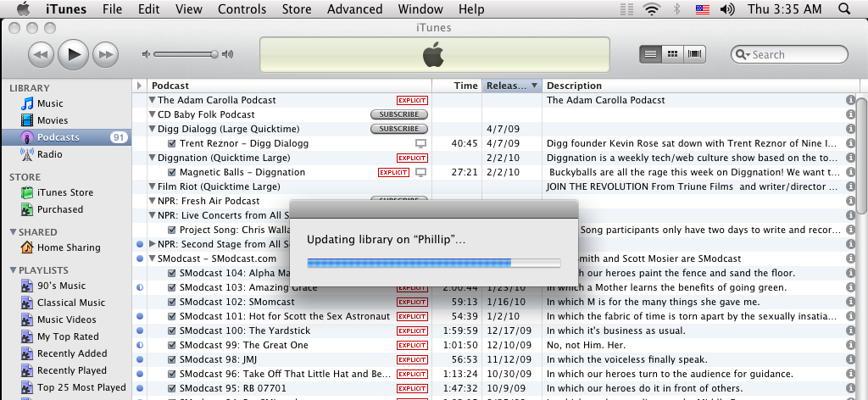The width and height of the screenshot is (868, 400).
Task: Open the 90's Music playlist
Action: (x=61, y=286)
